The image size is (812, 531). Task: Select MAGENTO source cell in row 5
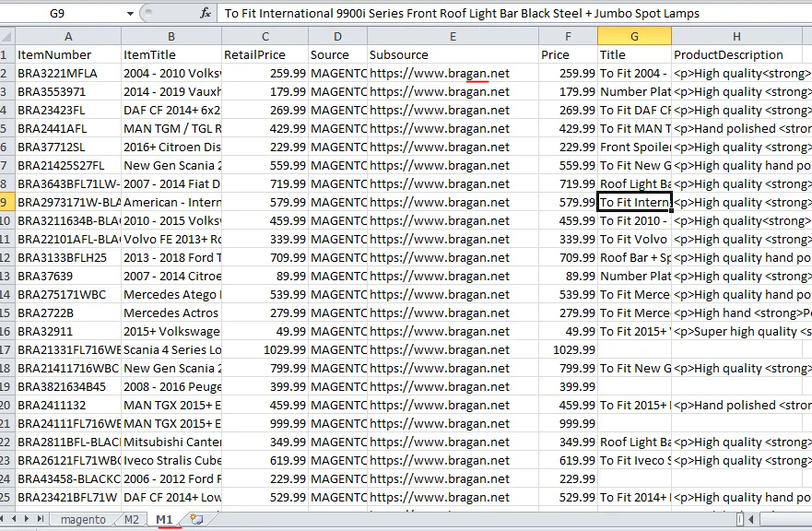pyautogui.click(x=337, y=128)
